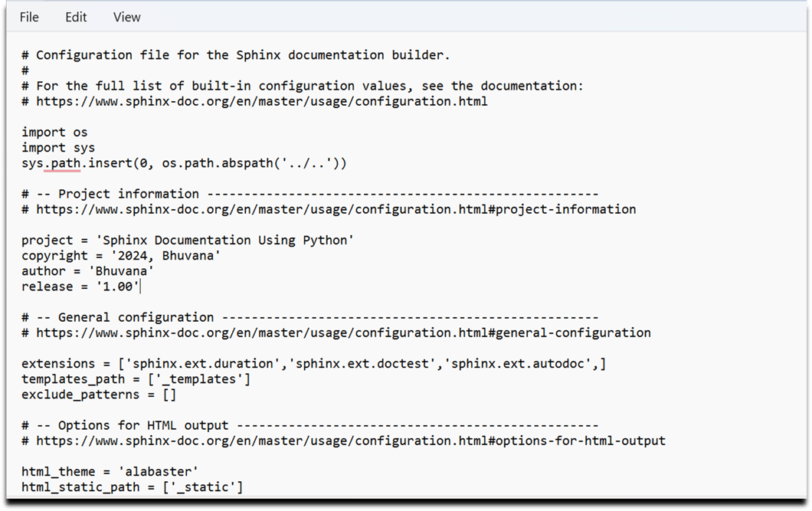The height and width of the screenshot is (511, 812).
Task: Click templates_path = ['_templates'] line
Action: (x=134, y=378)
